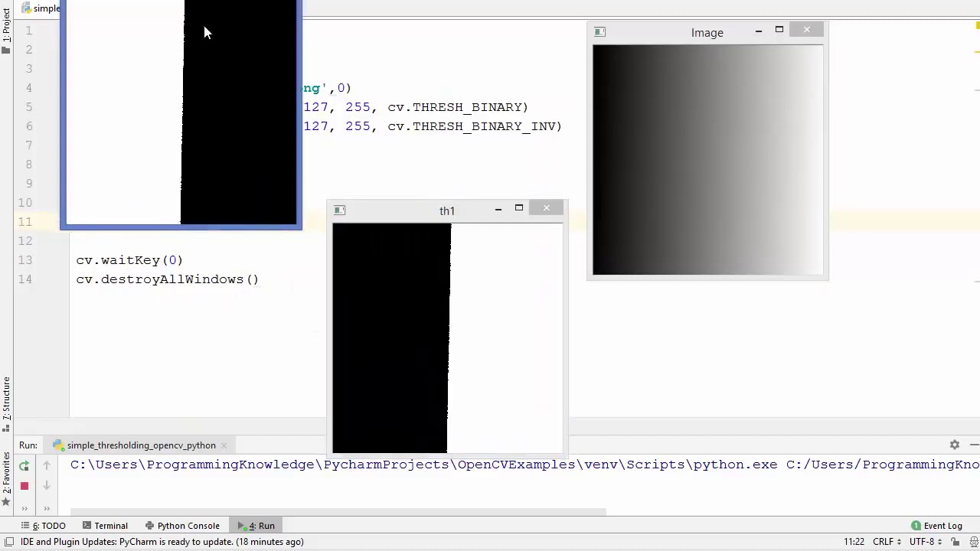Click the up arrow in Run panel
Screen dimensions: 980x551
click(x=47, y=465)
